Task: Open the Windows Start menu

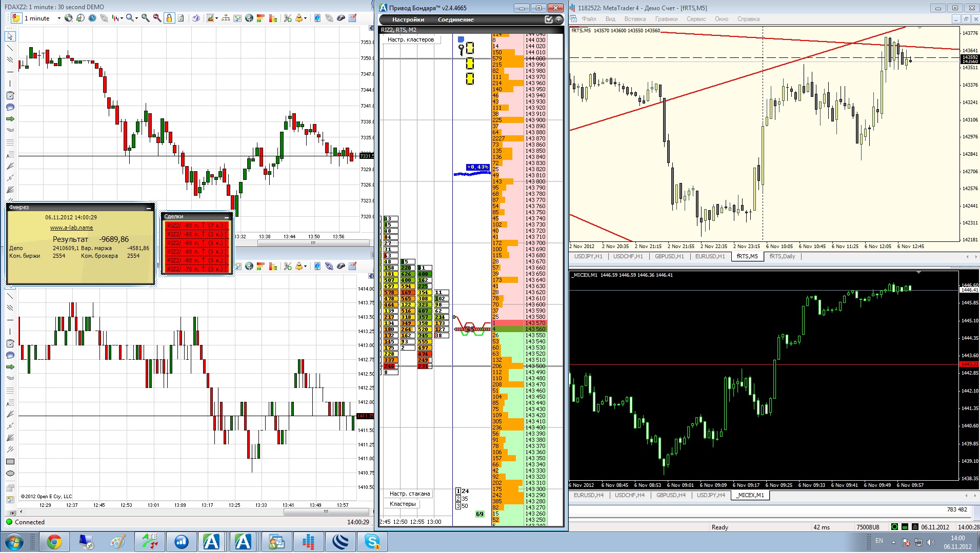Action: [14, 542]
